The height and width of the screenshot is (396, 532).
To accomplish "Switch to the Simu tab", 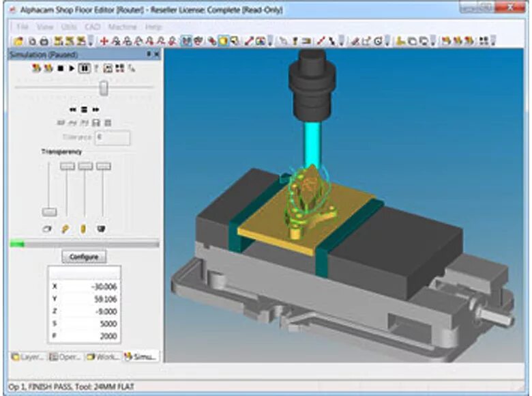I will point(141,356).
